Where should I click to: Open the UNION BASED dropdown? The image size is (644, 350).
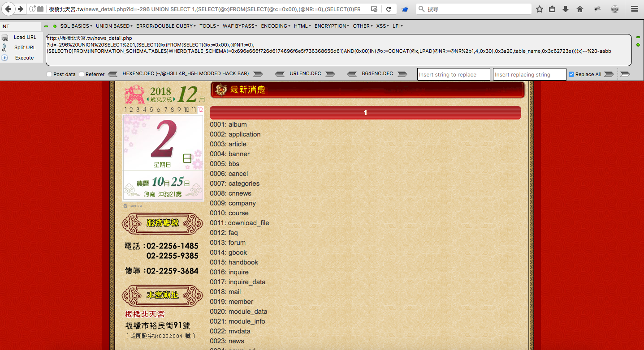coord(114,26)
